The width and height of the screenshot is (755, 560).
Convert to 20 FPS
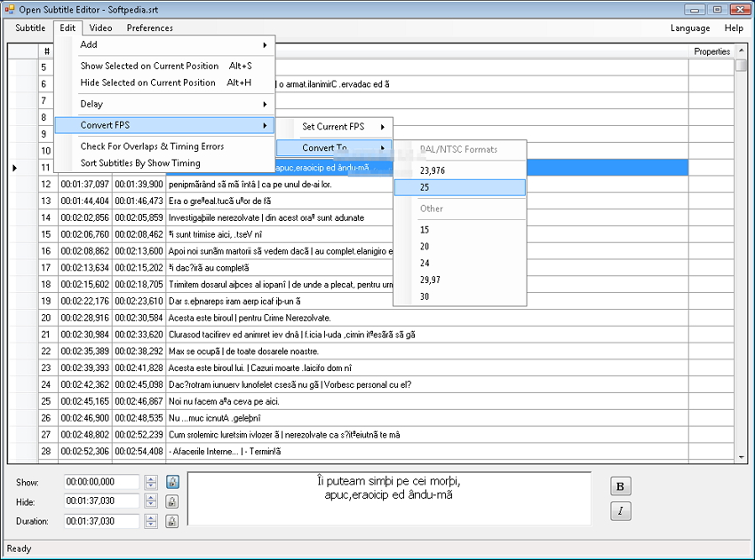(460, 247)
